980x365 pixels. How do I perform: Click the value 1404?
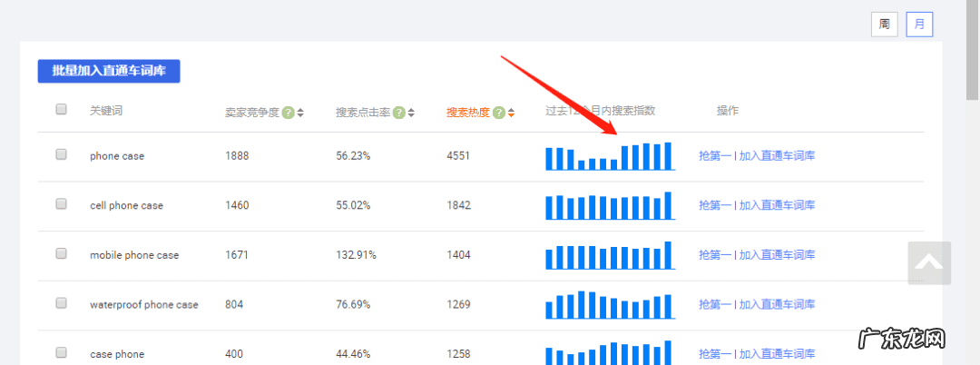tap(458, 255)
